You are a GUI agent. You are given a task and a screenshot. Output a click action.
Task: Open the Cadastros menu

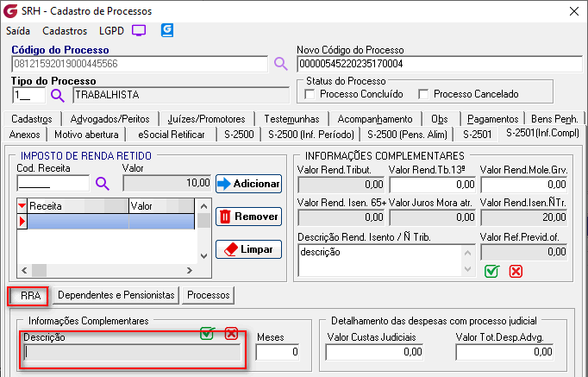[x=65, y=31]
